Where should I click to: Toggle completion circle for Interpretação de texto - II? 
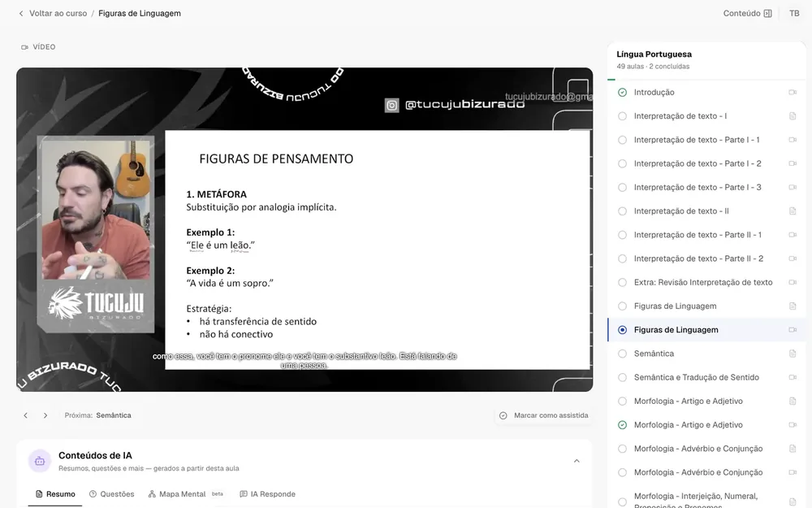tap(623, 211)
